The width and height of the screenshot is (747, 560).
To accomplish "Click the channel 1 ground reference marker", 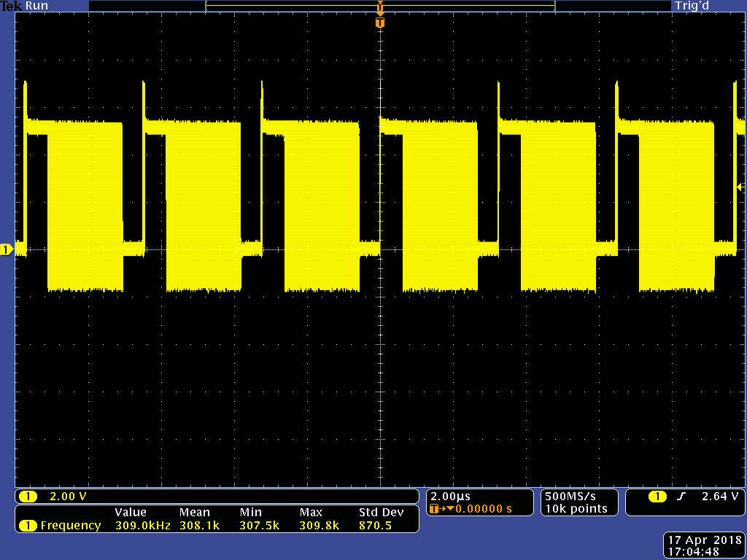I will click(x=7, y=249).
